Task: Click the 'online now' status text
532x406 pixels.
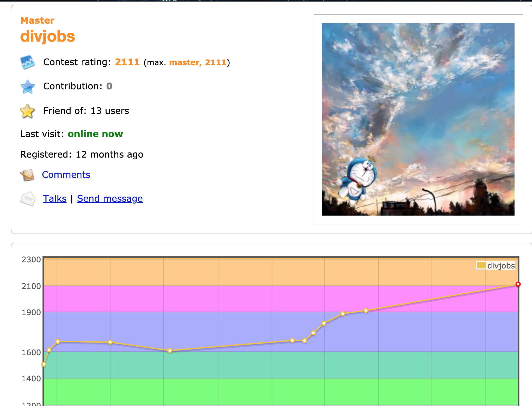Action: click(x=95, y=134)
